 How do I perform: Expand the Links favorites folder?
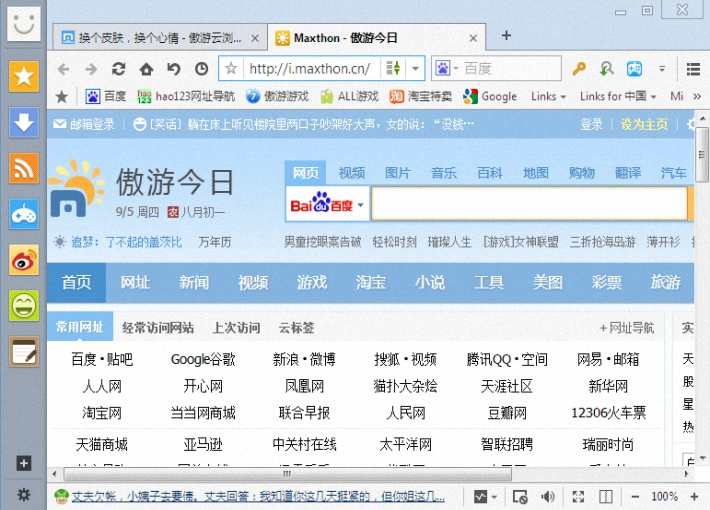(548, 96)
